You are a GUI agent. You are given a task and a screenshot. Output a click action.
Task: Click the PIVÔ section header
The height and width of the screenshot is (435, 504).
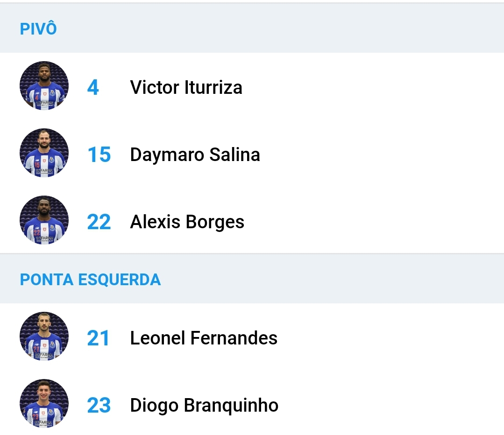[x=252, y=28]
